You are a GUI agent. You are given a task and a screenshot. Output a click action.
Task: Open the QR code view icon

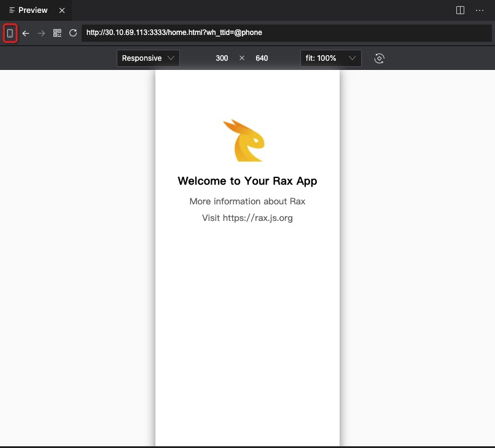[57, 33]
